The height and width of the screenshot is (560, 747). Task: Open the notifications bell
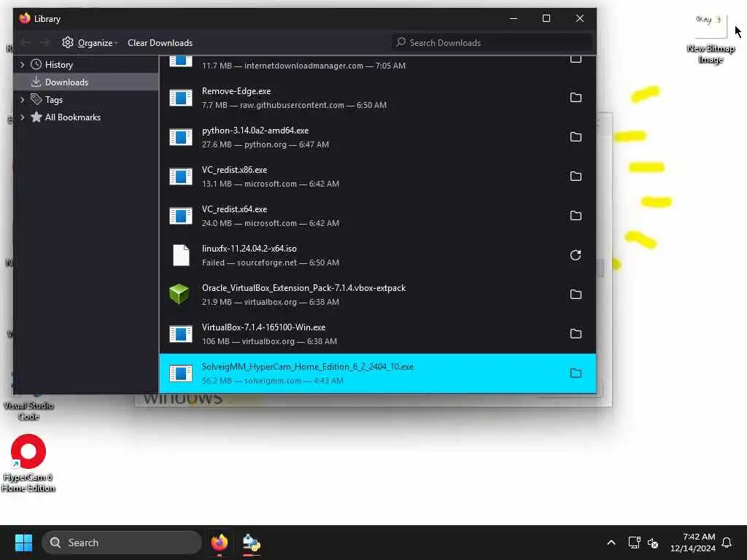pyautogui.click(x=727, y=542)
